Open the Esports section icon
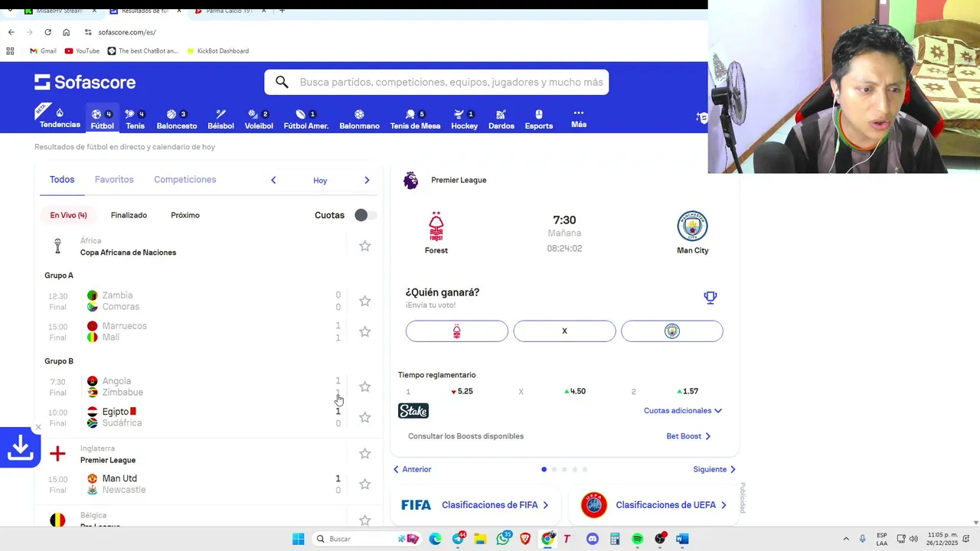980x551 pixels. pyautogui.click(x=539, y=119)
